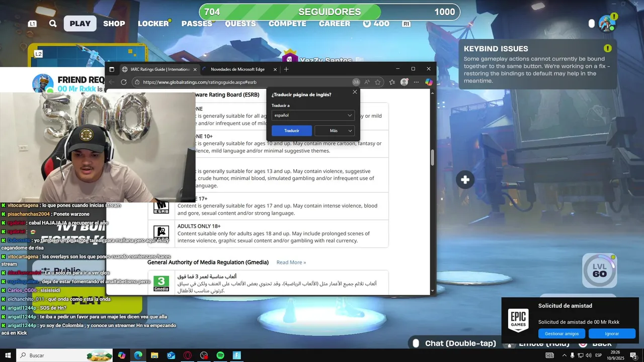Click the plus crosshair icon in lobby
644x362 pixels.
465,179
